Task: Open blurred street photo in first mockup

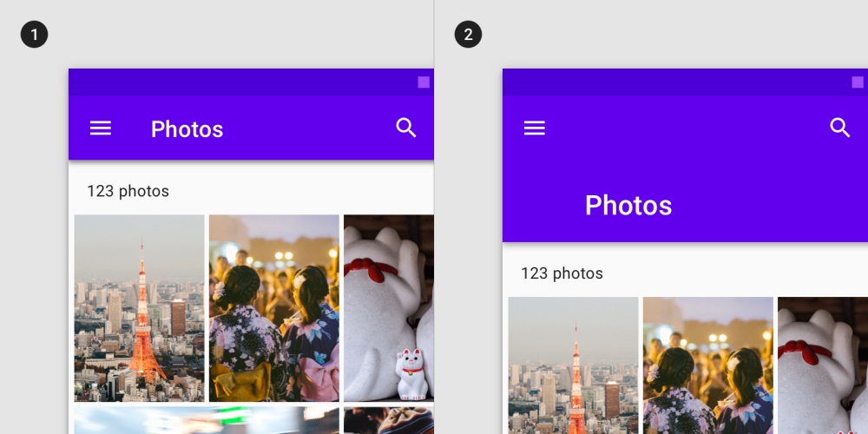Action: pyautogui.click(x=207, y=420)
